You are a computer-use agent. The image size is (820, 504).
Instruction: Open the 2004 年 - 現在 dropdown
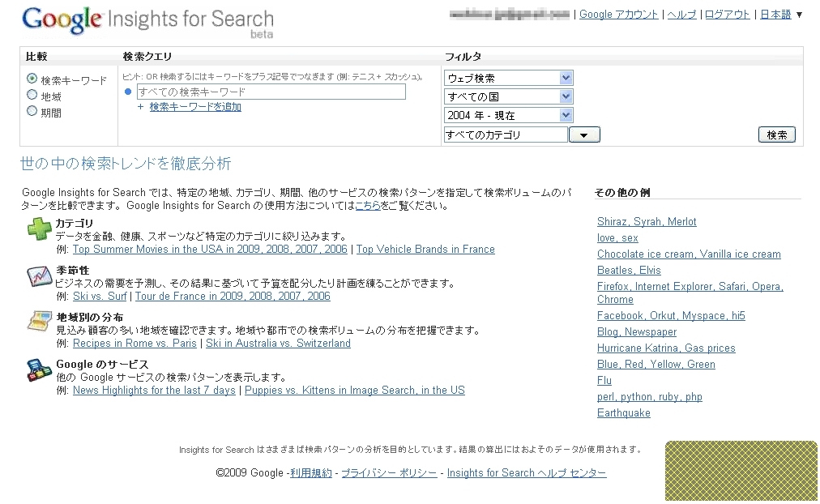pyautogui.click(x=508, y=115)
